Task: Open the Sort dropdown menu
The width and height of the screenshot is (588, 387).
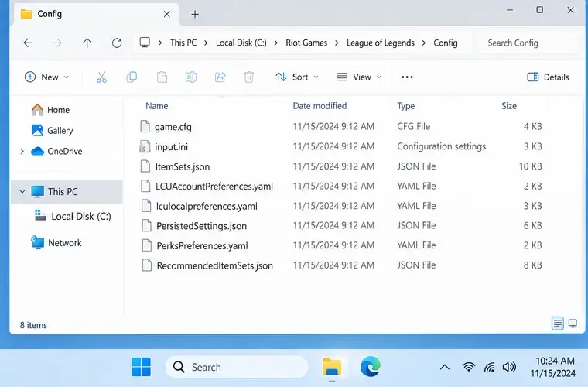Action: click(297, 77)
